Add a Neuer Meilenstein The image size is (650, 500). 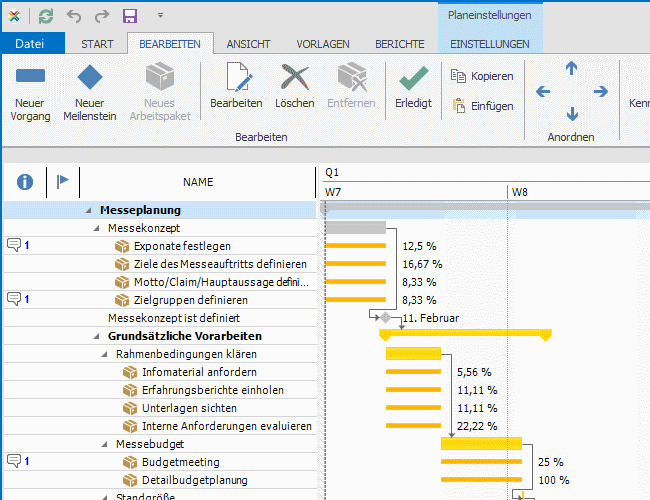(90, 92)
